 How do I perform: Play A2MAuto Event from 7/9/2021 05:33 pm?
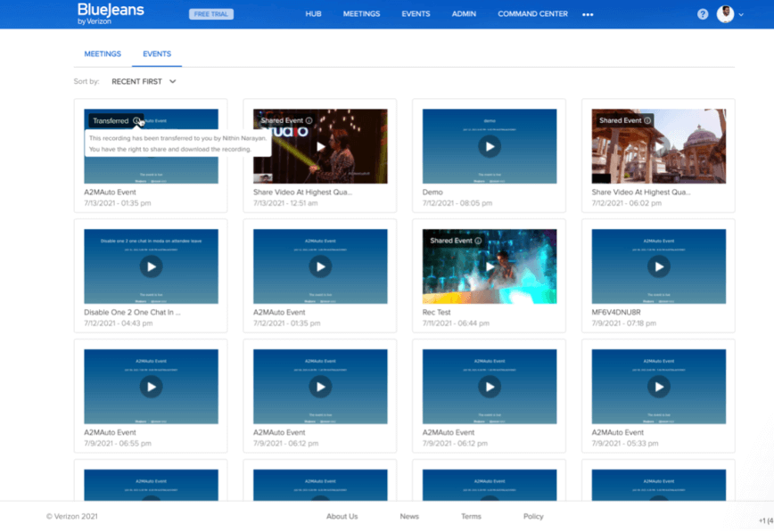[x=659, y=387]
